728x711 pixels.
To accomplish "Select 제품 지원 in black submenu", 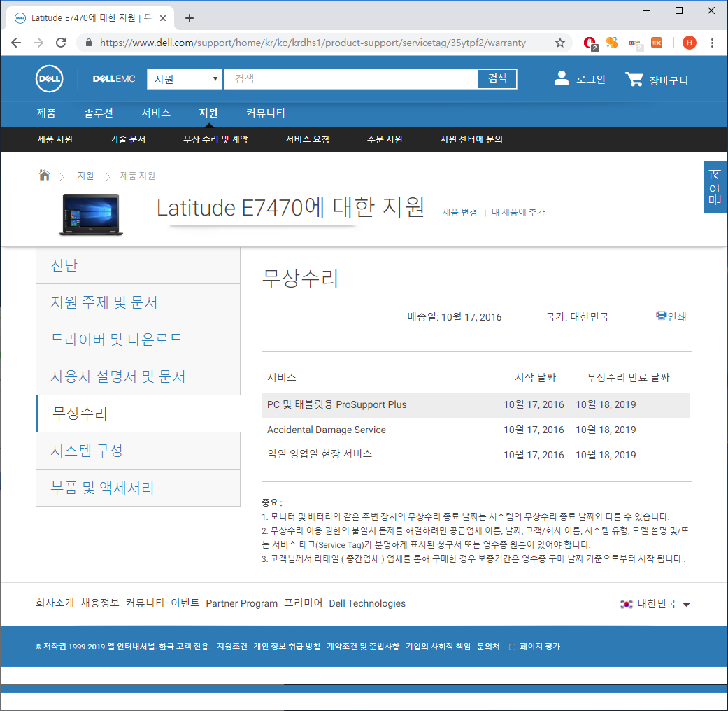I will pyautogui.click(x=55, y=139).
